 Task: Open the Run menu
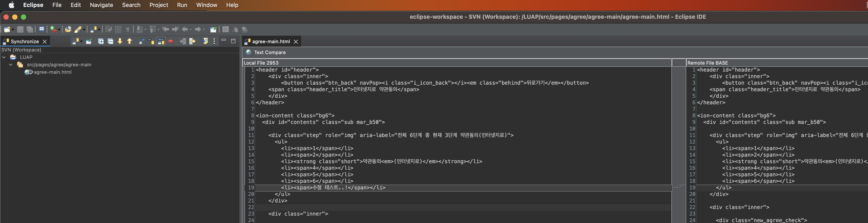(x=182, y=5)
